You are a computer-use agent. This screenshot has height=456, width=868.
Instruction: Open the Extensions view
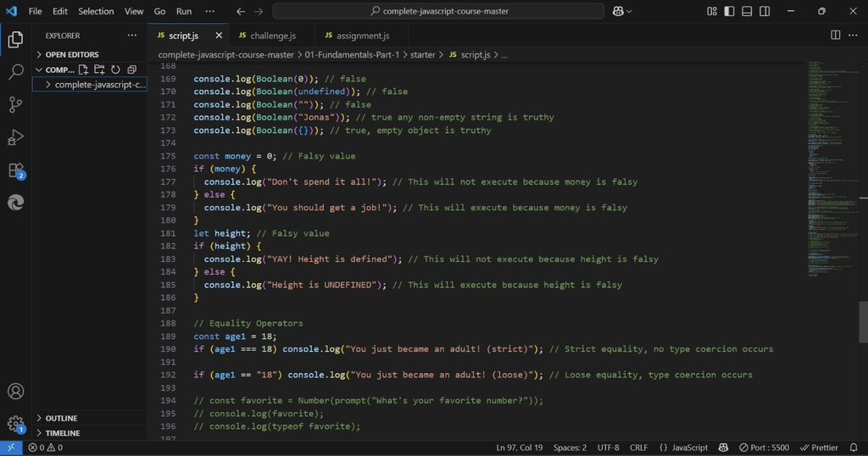(15, 170)
